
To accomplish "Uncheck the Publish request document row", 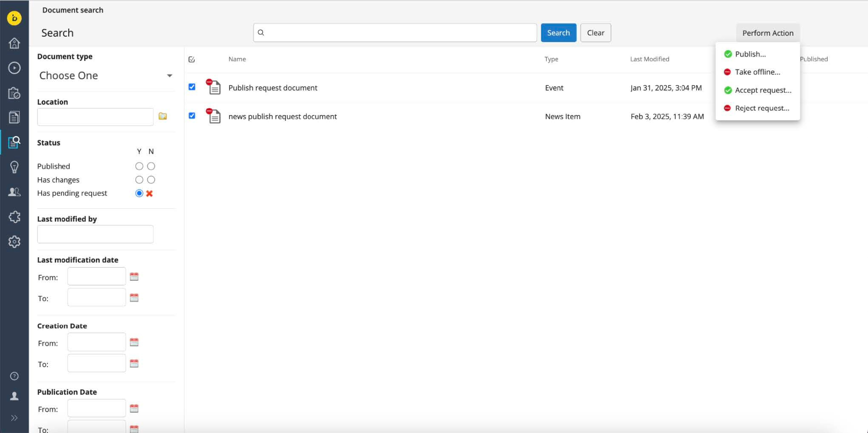I will coord(192,87).
